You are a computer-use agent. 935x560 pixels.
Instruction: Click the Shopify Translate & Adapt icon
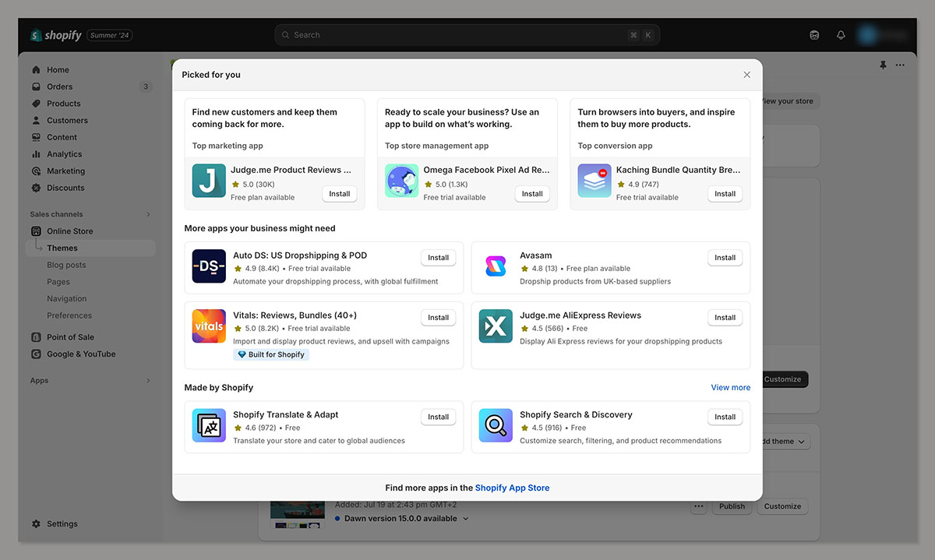[x=209, y=425]
